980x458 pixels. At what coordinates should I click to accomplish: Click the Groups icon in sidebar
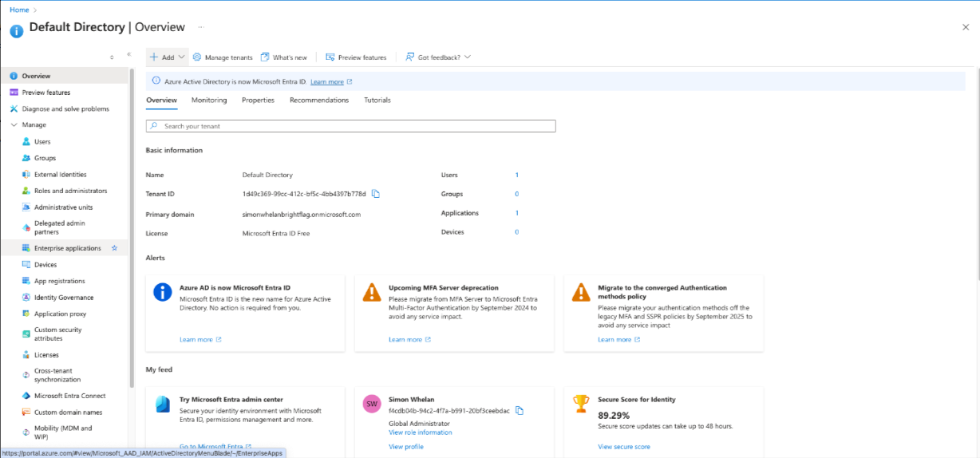pos(26,158)
